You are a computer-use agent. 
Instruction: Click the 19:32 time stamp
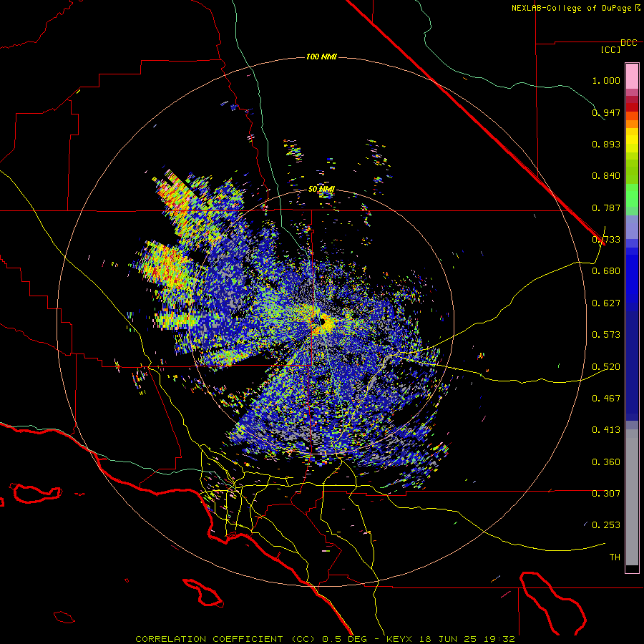coord(499,639)
